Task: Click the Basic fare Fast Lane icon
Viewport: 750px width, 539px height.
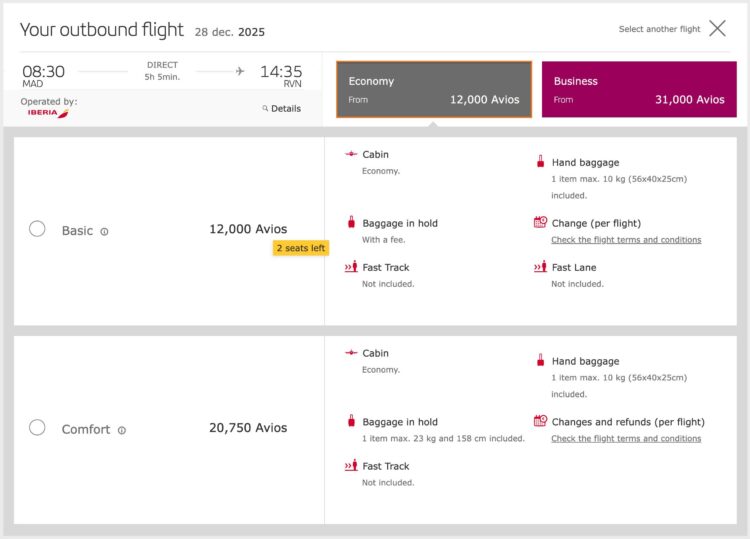Action: point(540,266)
